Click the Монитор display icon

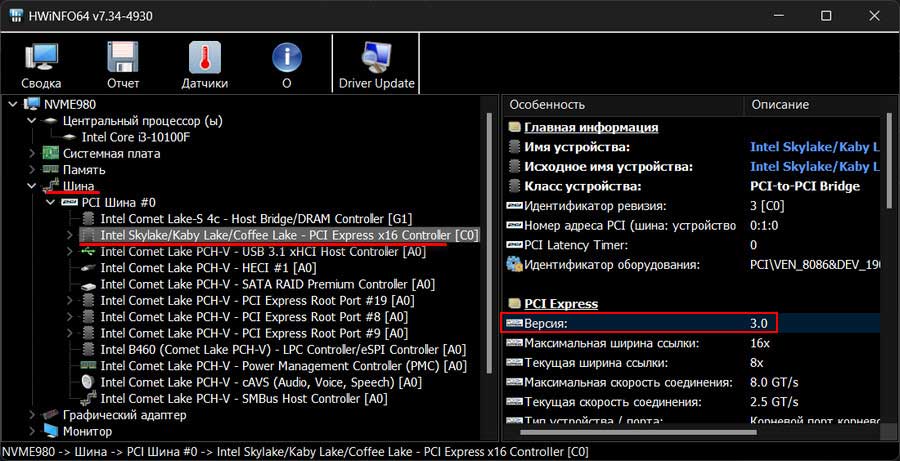point(51,431)
